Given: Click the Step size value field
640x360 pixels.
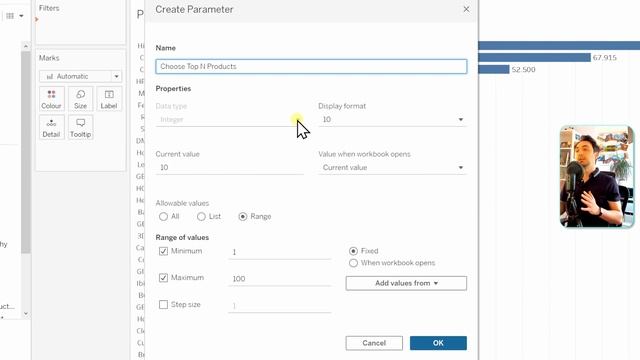Looking at the screenshot, I should 280,306.
